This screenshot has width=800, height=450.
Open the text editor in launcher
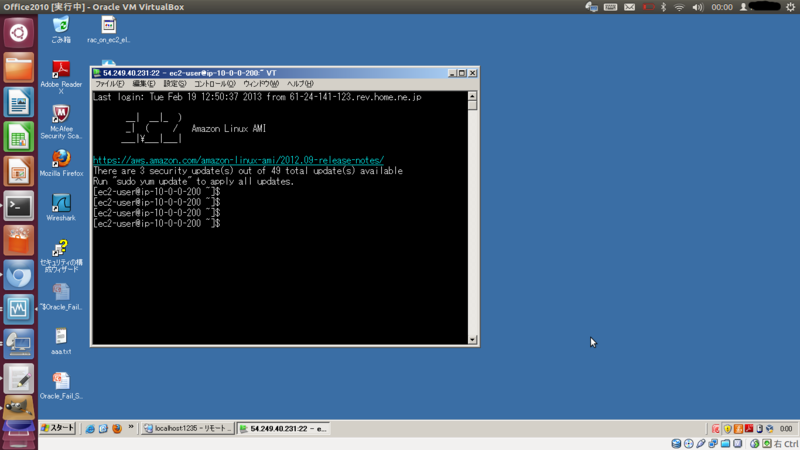pyautogui.click(x=18, y=379)
